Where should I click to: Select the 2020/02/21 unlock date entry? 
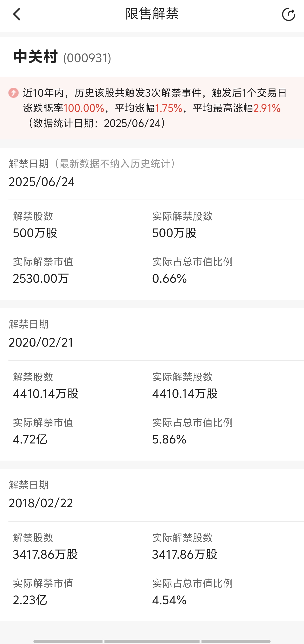tap(41, 342)
